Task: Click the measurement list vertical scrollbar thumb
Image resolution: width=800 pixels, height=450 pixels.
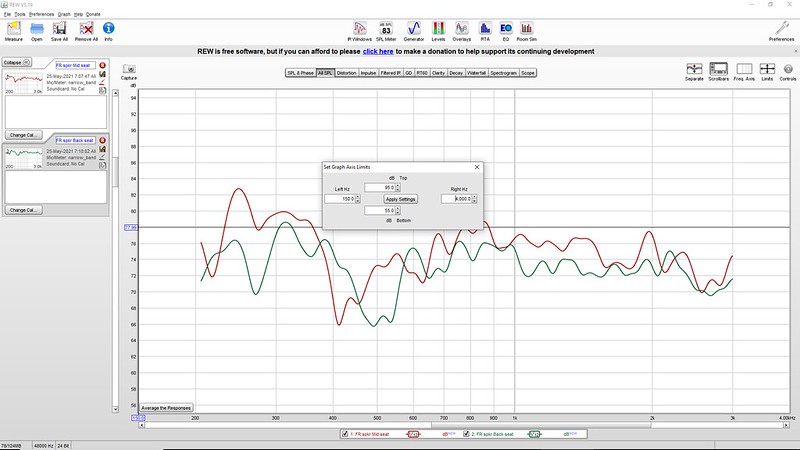Action: (115, 172)
